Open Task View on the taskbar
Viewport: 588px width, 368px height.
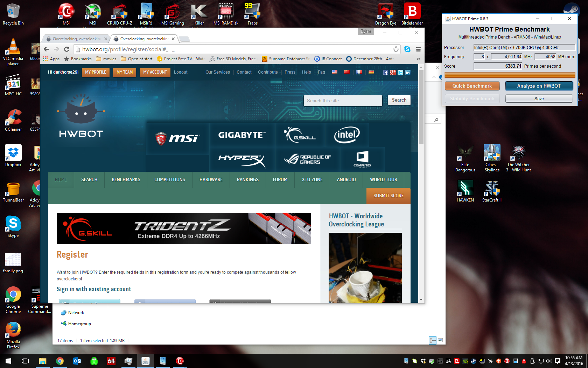tap(25, 361)
